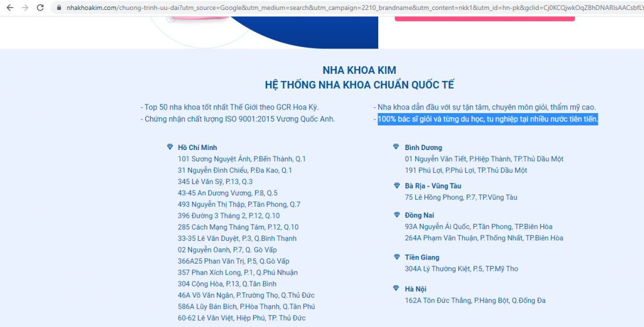The height and width of the screenshot is (327, 644).
Task: Select the Tiền Giang province heading
Action: [422, 257]
